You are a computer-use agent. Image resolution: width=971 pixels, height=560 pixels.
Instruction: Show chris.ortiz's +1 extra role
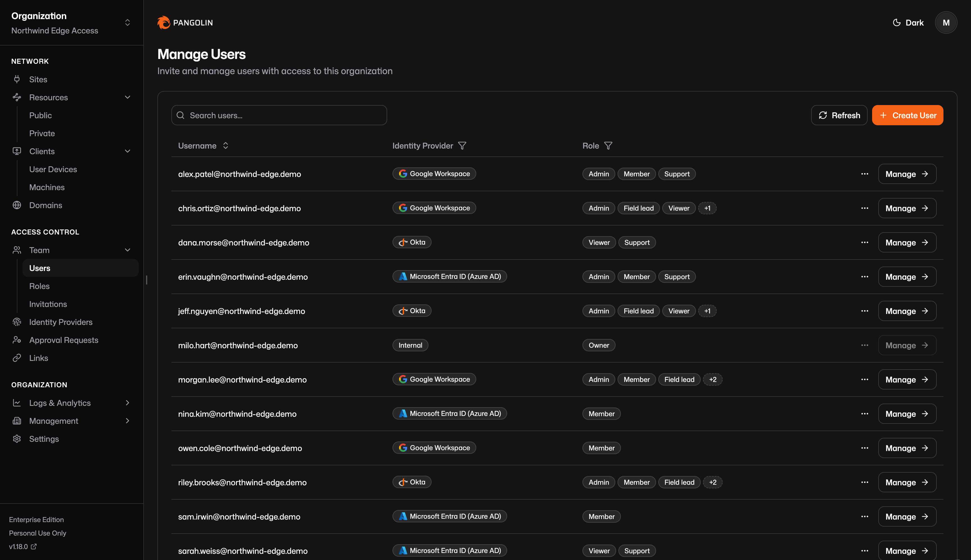(x=707, y=208)
